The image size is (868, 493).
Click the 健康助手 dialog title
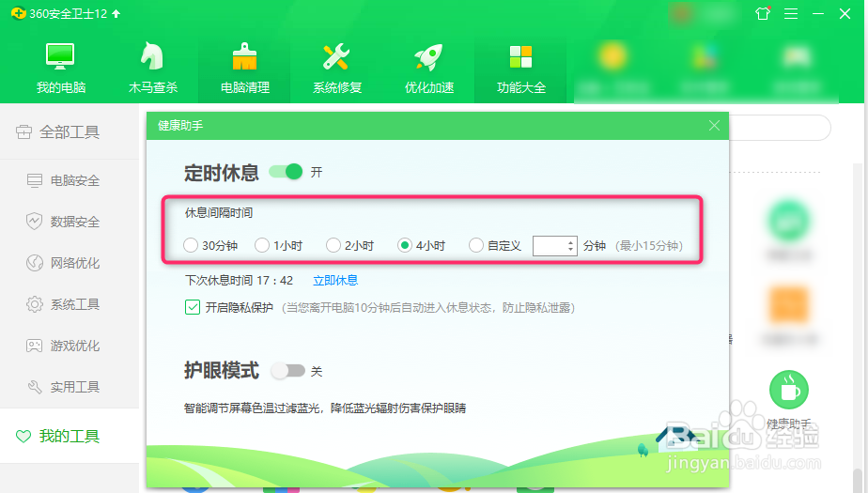click(x=180, y=126)
